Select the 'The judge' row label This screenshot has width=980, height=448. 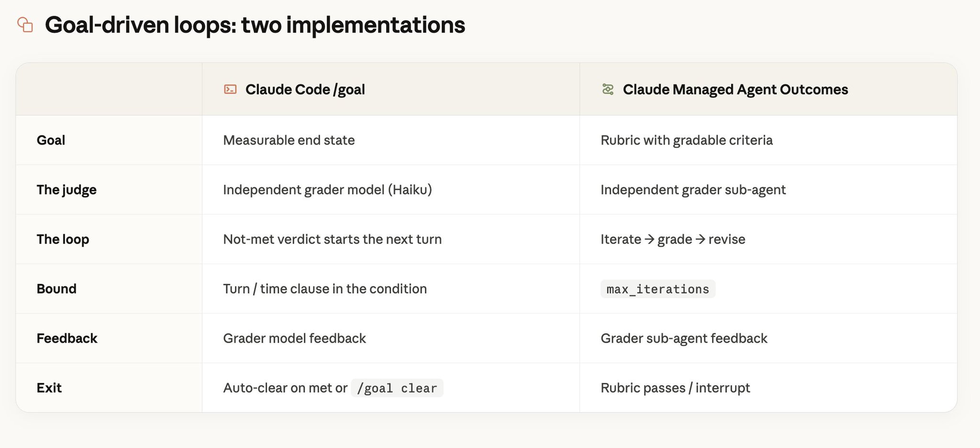(x=67, y=190)
